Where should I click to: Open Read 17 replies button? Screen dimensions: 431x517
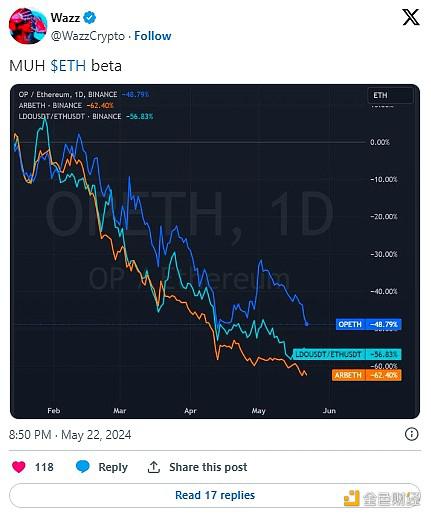pos(215,495)
